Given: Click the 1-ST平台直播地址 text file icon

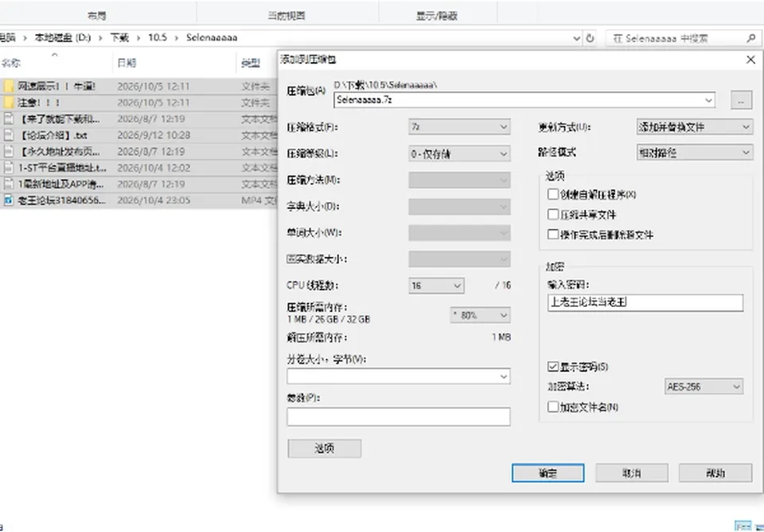Looking at the screenshot, I should 8,168.
